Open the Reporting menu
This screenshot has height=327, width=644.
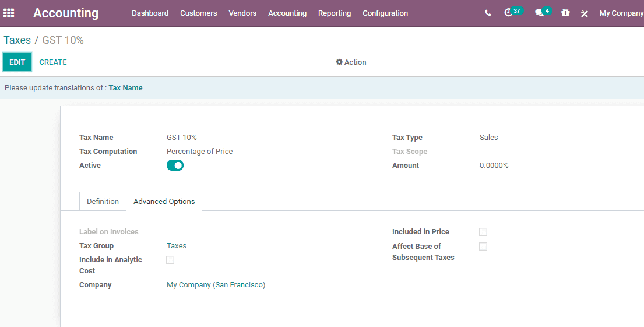pyautogui.click(x=335, y=13)
